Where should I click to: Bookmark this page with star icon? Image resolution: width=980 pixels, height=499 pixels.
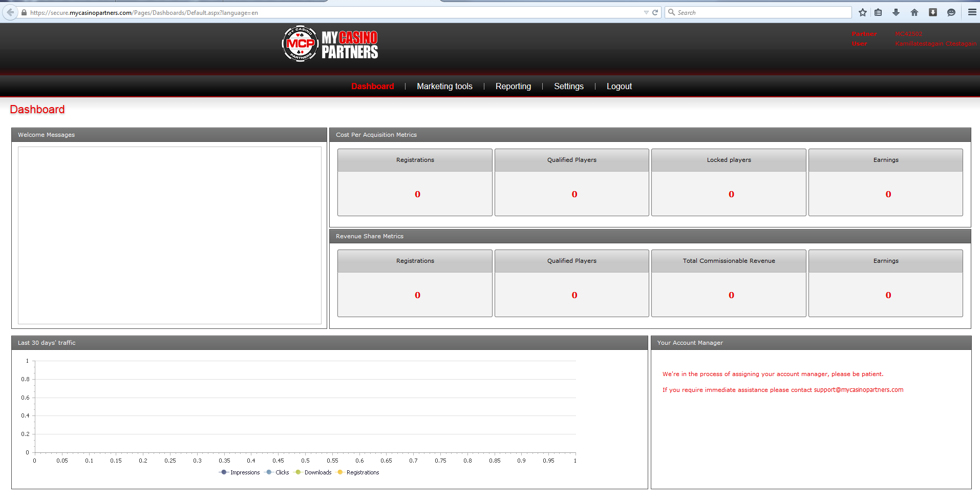pyautogui.click(x=863, y=12)
